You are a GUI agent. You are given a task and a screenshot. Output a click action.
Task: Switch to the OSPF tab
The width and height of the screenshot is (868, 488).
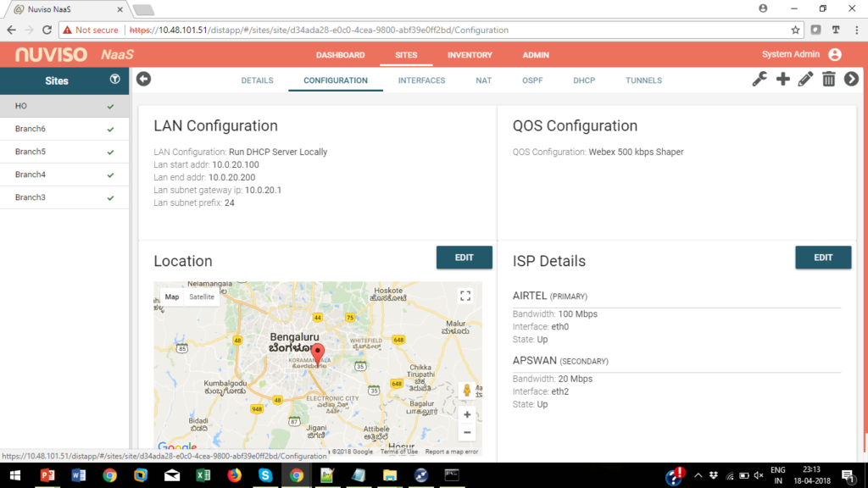point(532,80)
